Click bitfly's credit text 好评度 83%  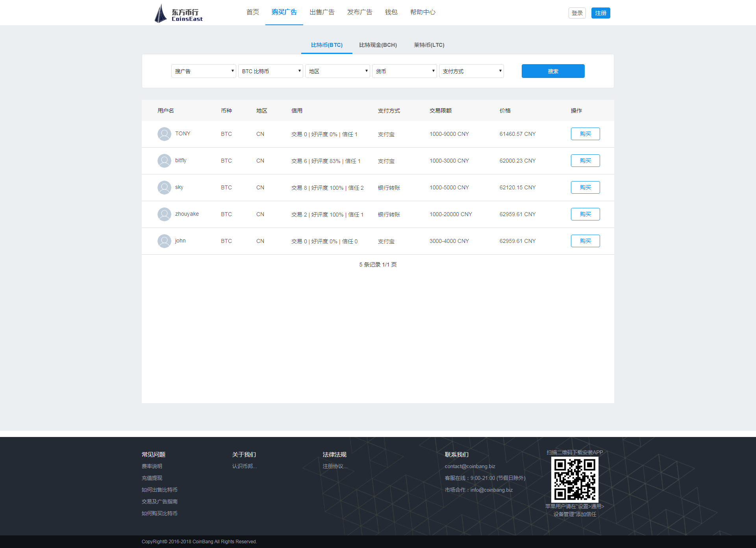[x=326, y=161]
